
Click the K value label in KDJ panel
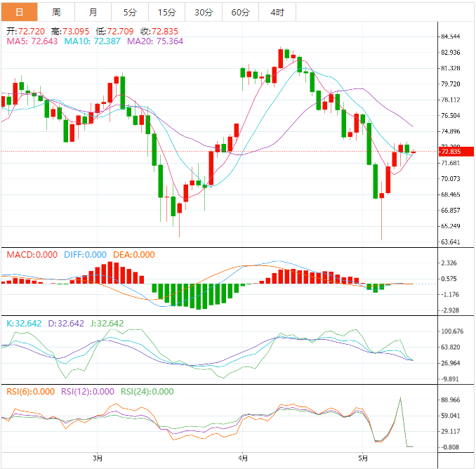point(22,324)
